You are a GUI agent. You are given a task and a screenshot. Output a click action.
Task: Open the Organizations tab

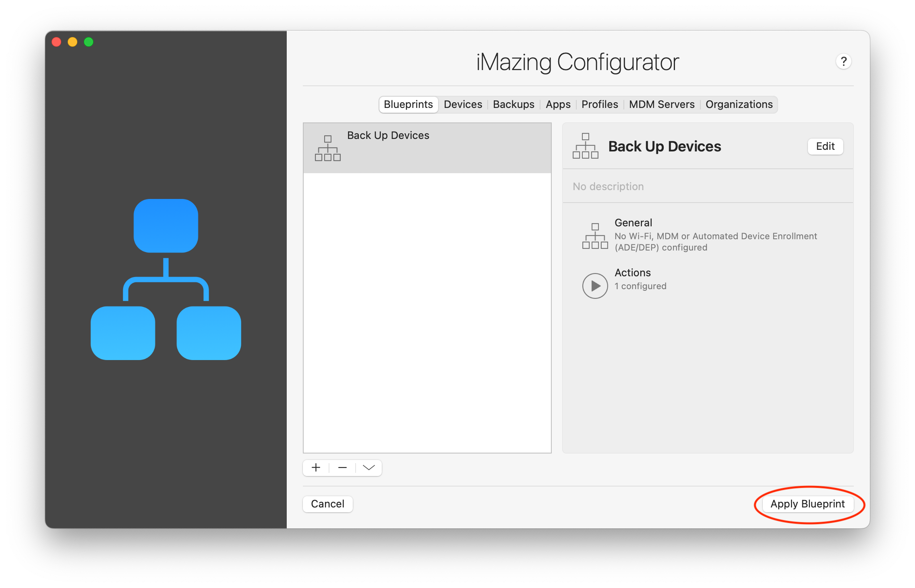(739, 105)
